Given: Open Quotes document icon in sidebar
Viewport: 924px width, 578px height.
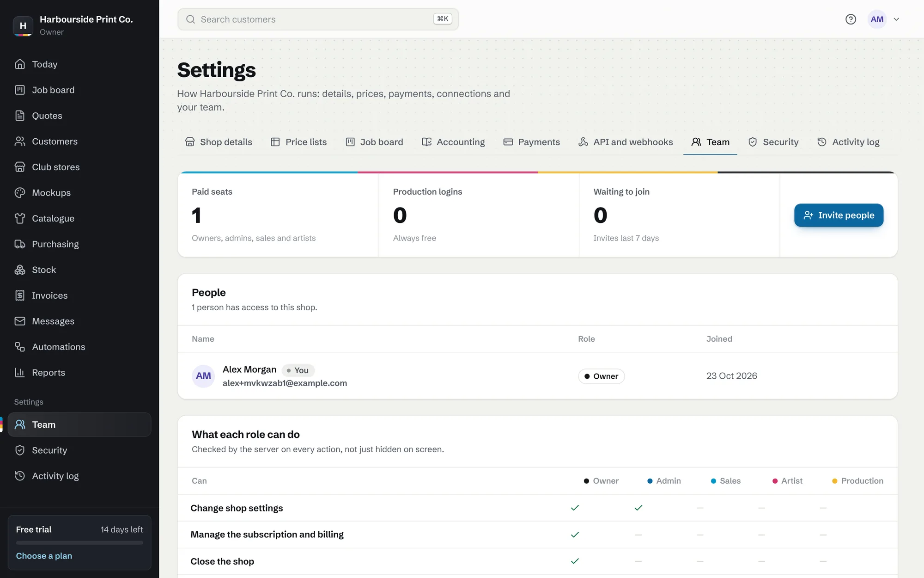Looking at the screenshot, I should [x=20, y=116].
